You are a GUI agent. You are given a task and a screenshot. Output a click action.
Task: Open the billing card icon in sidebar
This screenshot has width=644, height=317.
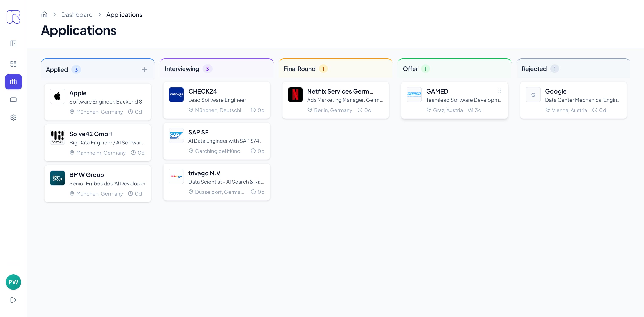pyautogui.click(x=13, y=99)
